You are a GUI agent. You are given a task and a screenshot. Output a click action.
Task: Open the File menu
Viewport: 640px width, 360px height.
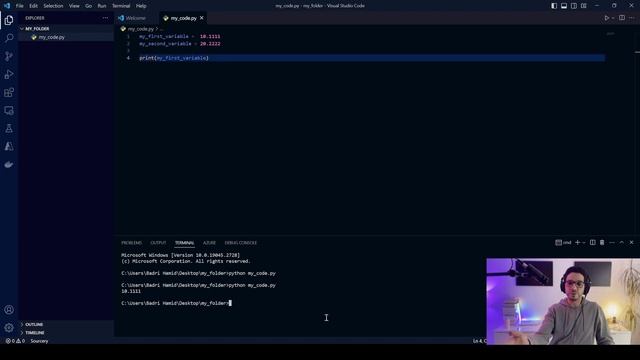[x=20, y=6]
